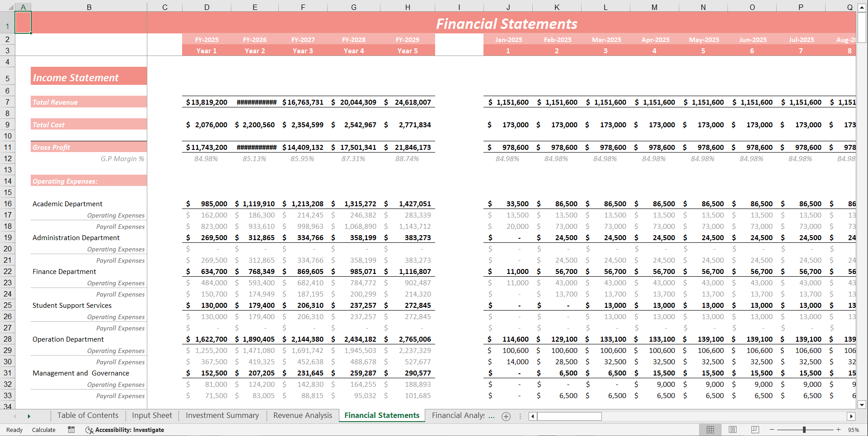This screenshot has height=436, width=868.
Task: Click the next-sheet navigation arrow
Action: pos(29,416)
